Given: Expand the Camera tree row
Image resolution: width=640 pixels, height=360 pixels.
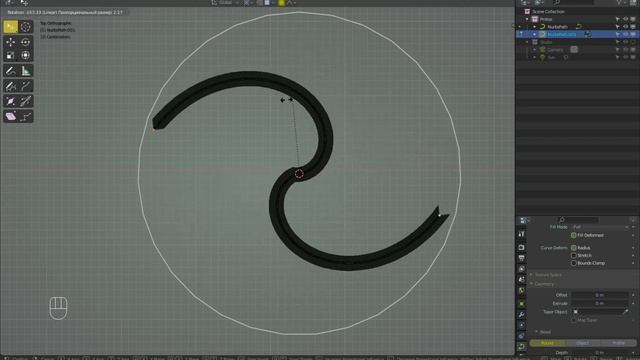Looking at the screenshot, I should click(x=534, y=50).
